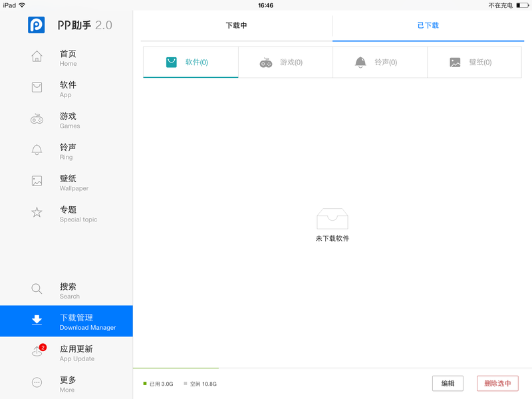This screenshot has width=532, height=399.
Task: Open 壁纸 Wallpaper sidebar label
Action: point(74,183)
